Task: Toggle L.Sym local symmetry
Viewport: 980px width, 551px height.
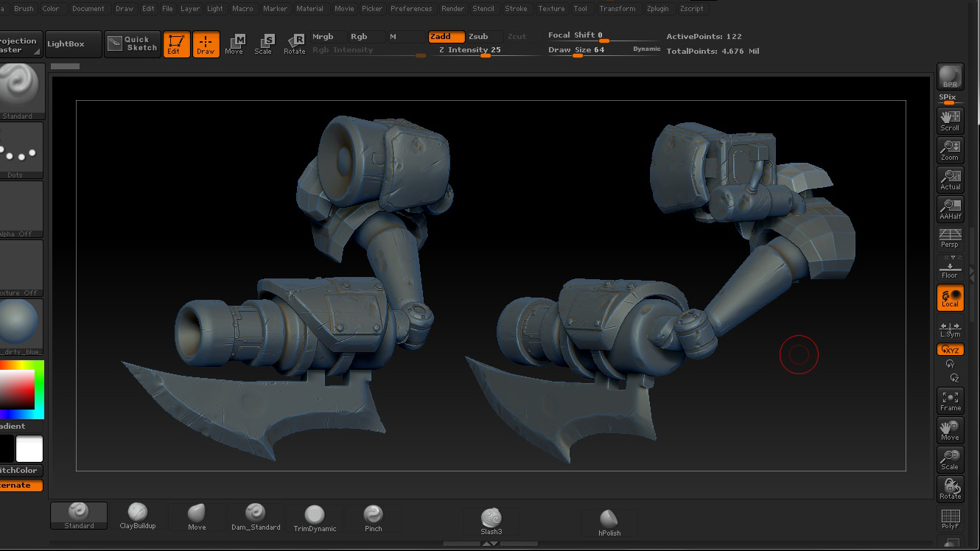Action: [950, 329]
